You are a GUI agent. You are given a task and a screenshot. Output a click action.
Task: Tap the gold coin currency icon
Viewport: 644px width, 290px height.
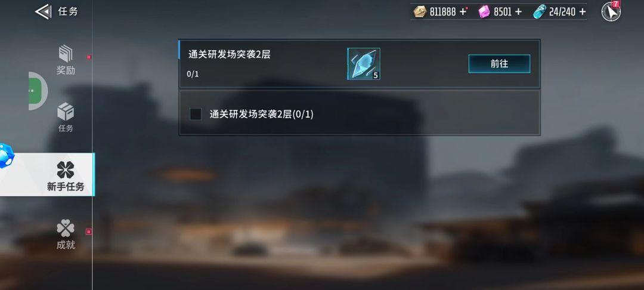tap(420, 11)
